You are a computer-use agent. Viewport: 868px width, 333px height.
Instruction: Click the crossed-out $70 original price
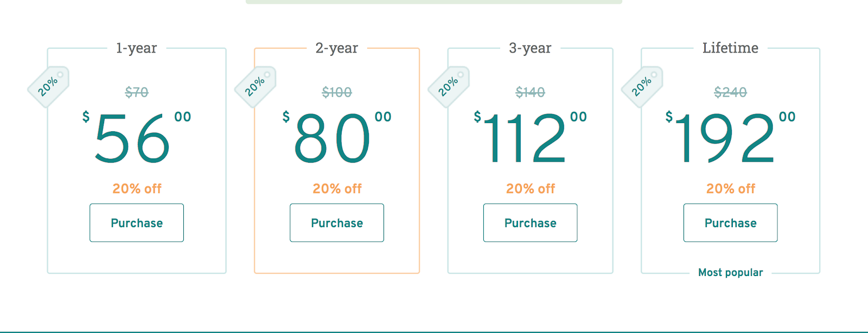(137, 92)
